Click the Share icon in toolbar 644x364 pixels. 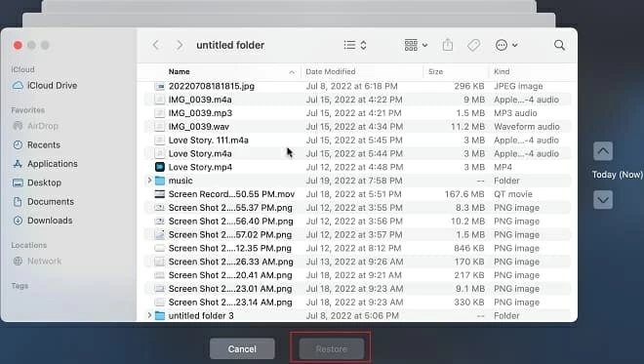coord(448,44)
